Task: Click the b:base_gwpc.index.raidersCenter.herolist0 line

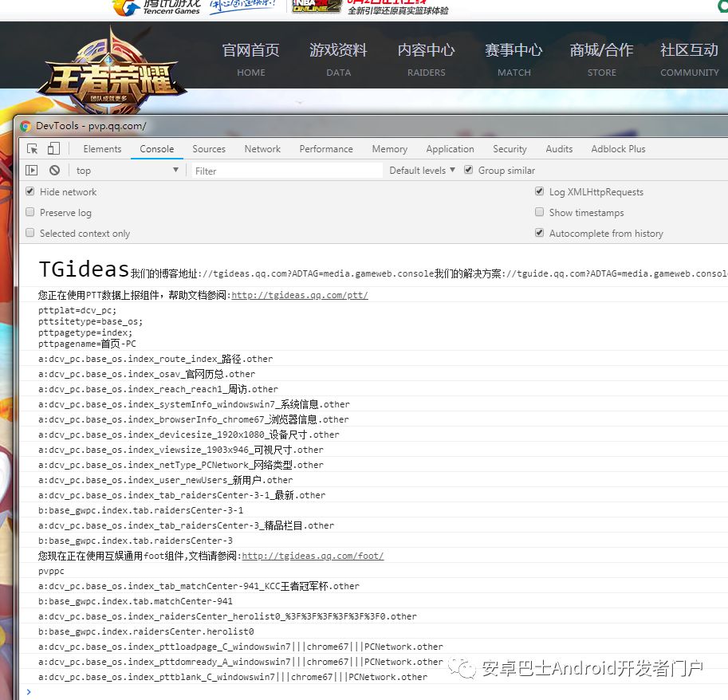Action: click(146, 631)
